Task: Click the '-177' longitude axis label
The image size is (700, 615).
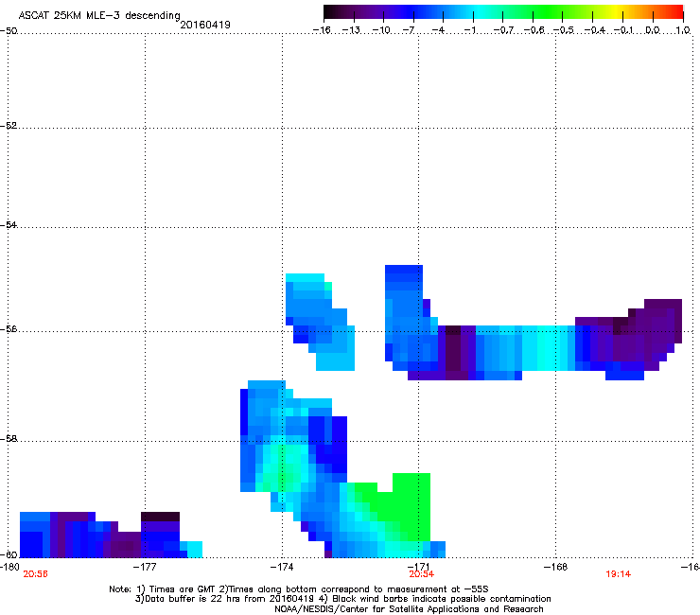Action: click(145, 567)
